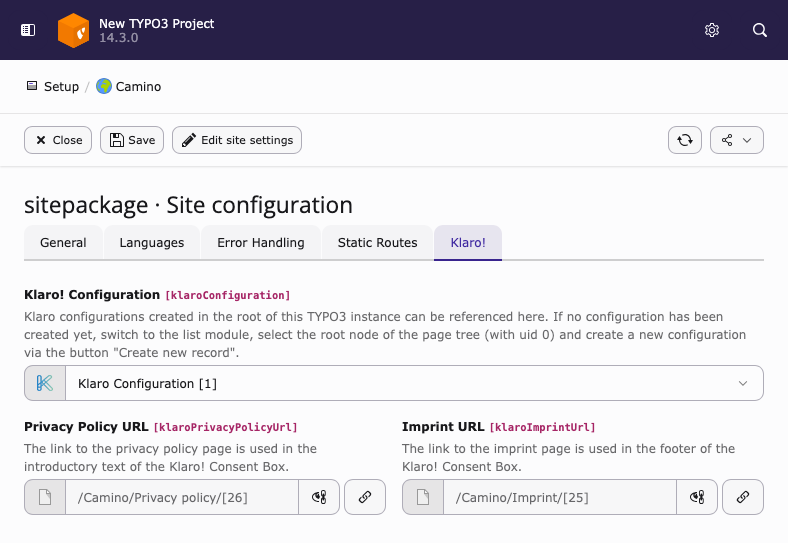Viewport: 788px width, 543px height.
Task: Click the Imprint URL input field
Action: click(x=560, y=497)
